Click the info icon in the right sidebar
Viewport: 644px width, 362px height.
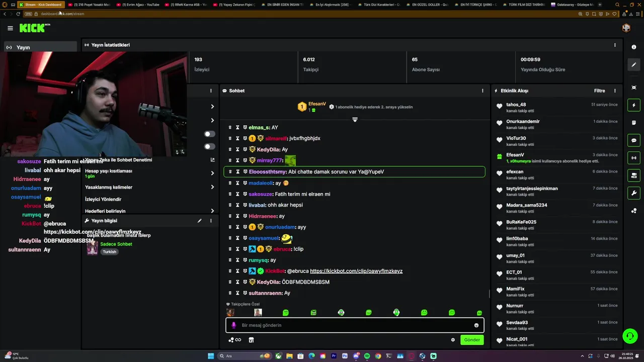[634, 47]
